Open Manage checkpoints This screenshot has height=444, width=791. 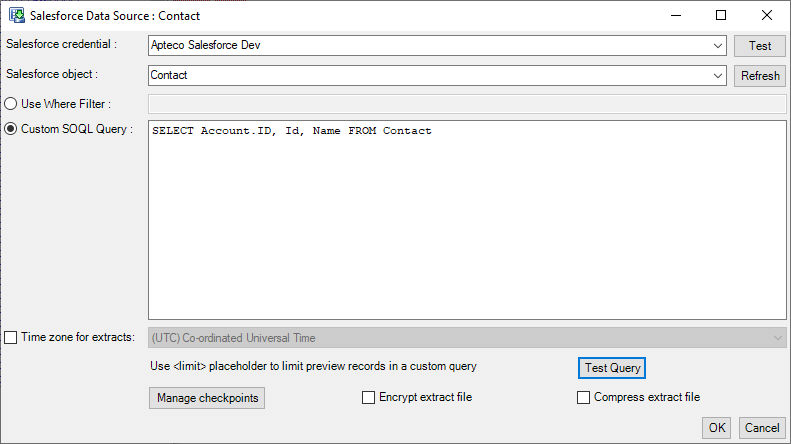point(207,398)
